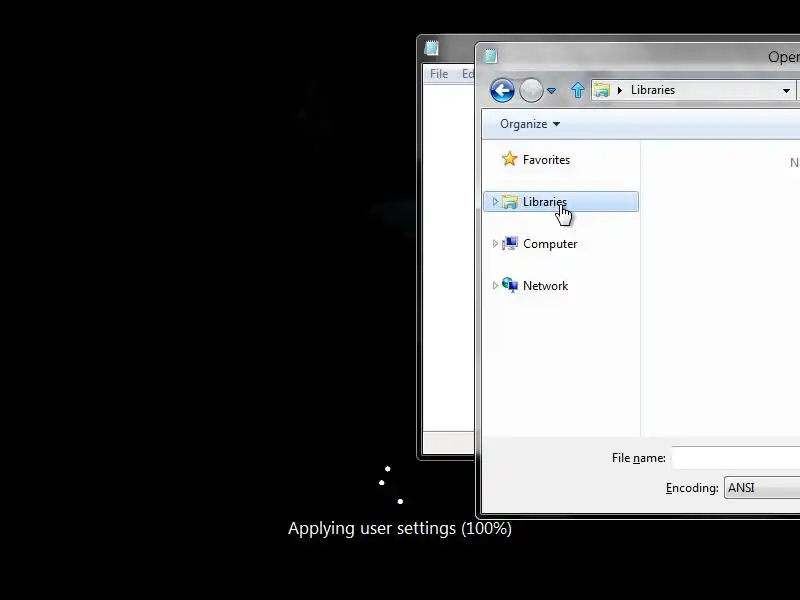Click the Notepad window's title bar icon
The width and height of the screenshot is (800, 600).
tap(432, 48)
